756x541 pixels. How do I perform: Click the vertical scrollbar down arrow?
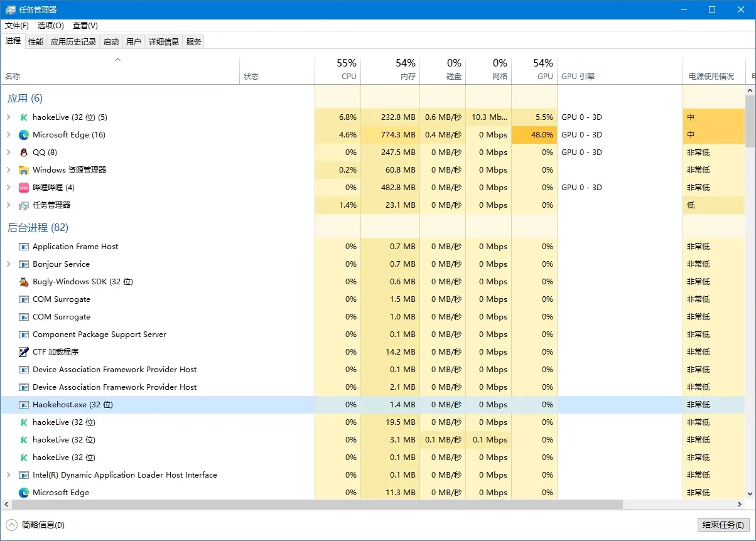[x=750, y=495]
